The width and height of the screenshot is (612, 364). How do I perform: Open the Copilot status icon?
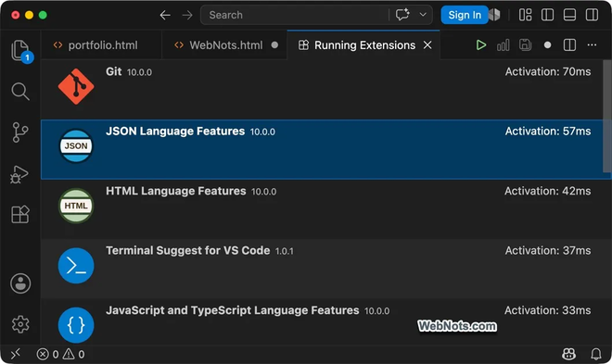568,354
